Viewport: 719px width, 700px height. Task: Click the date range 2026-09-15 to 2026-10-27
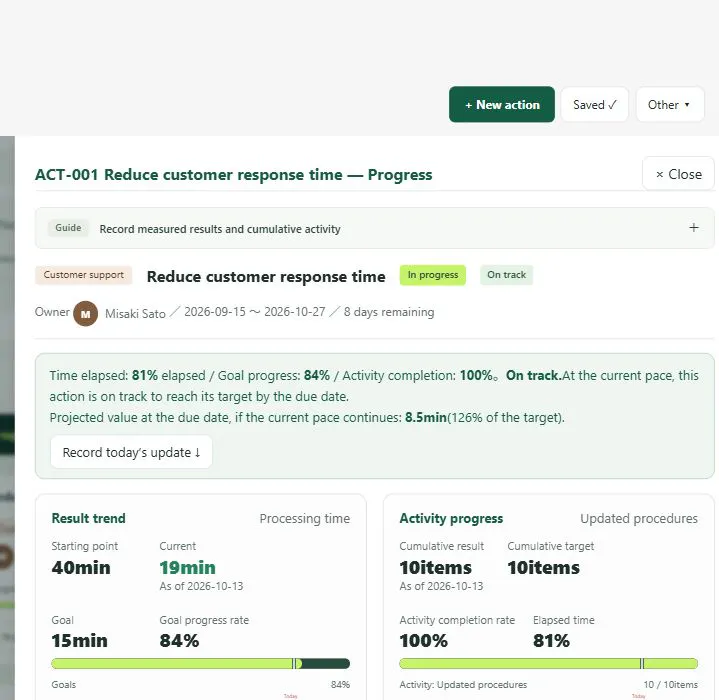coord(254,312)
